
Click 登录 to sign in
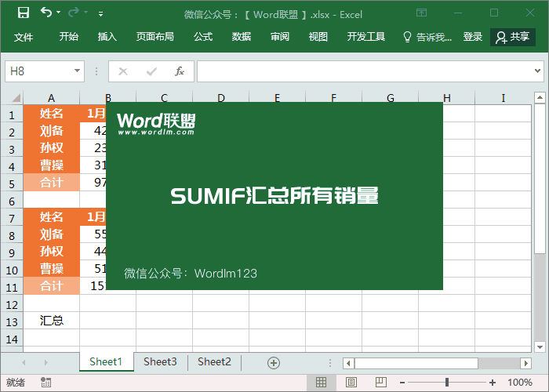473,36
